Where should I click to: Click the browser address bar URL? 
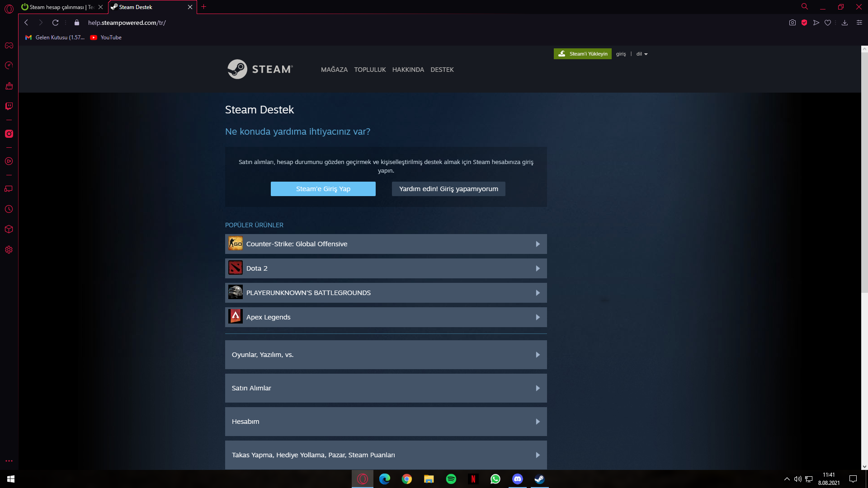[x=127, y=23]
